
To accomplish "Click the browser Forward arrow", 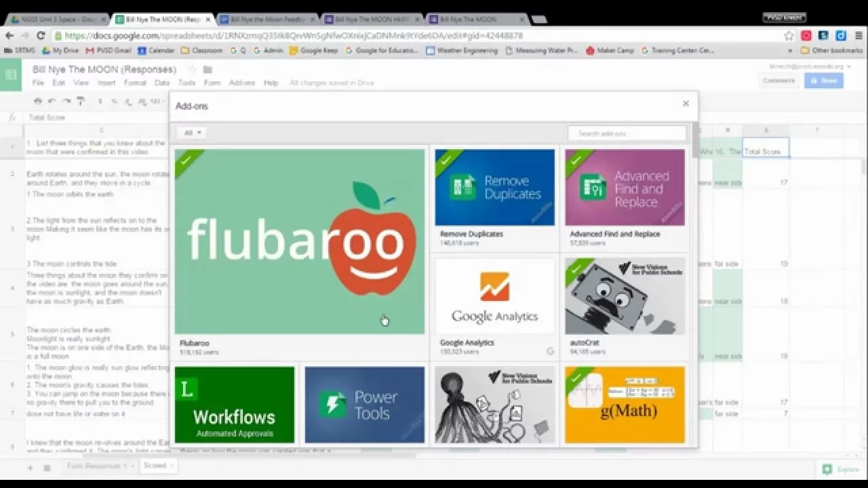I will [x=25, y=35].
